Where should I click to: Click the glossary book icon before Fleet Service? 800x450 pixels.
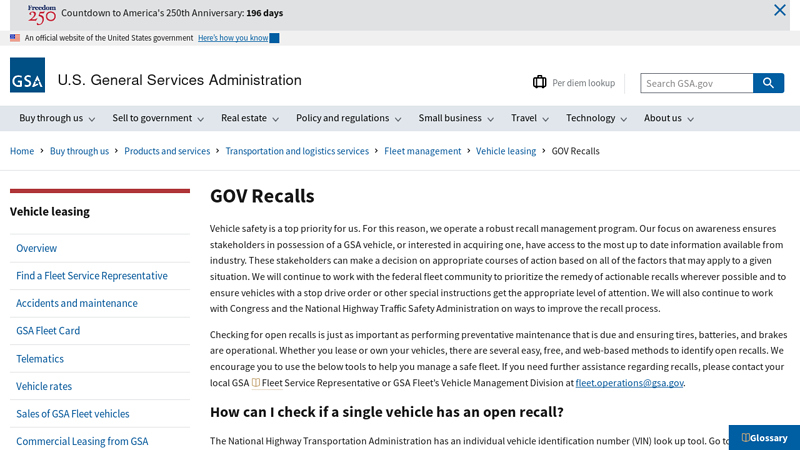[256, 383]
